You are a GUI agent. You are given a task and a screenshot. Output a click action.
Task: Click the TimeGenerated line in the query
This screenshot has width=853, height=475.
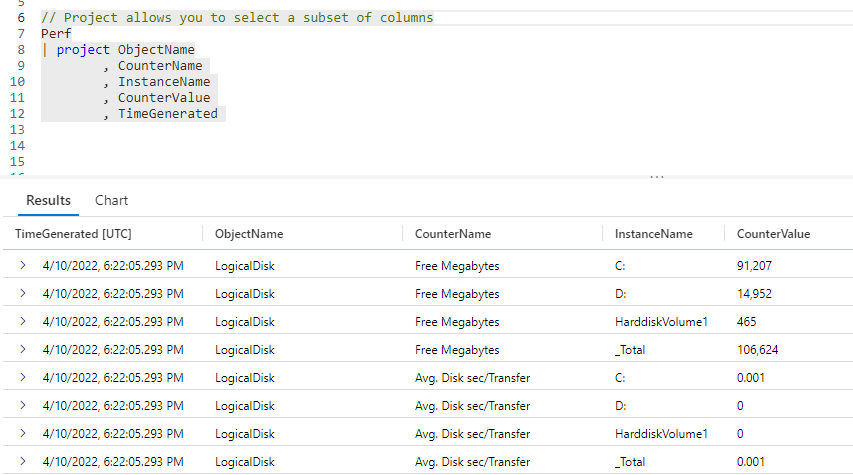(x=167, y=114)
